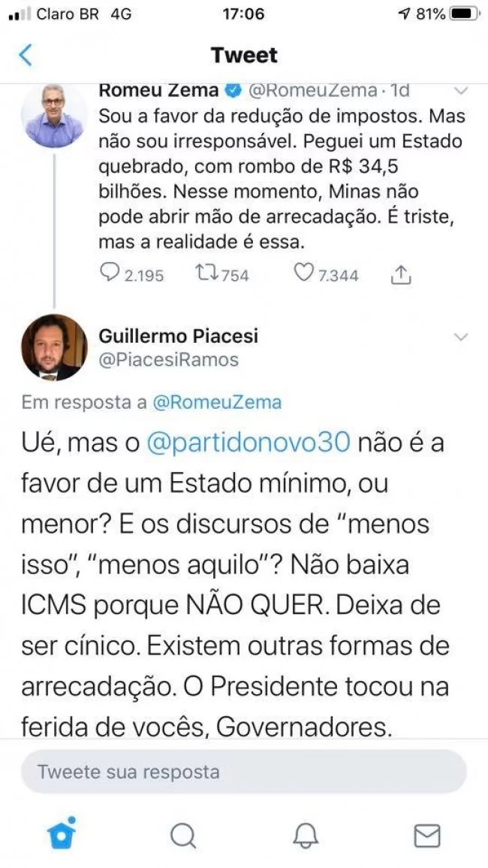Expand the options chevron on Guillermo Piacesi's tweet
Screen dimensions: 488x868
[x=460, y=336]
